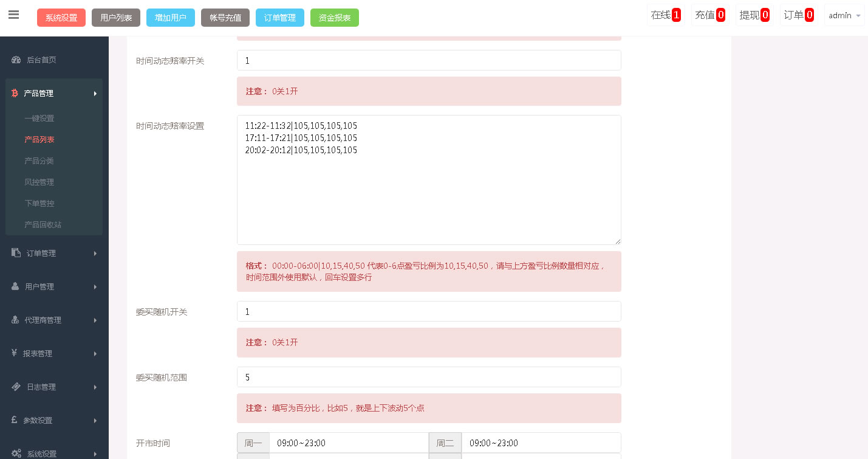Click the 用户列表 top button
The width and height of the screenshot is (868, 459).
116,18
